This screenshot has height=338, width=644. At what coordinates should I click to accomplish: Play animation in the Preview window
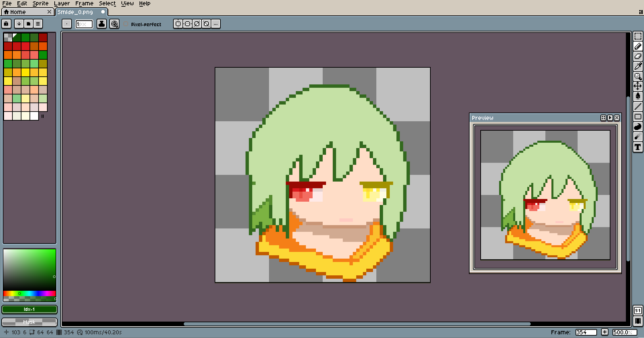610,118
